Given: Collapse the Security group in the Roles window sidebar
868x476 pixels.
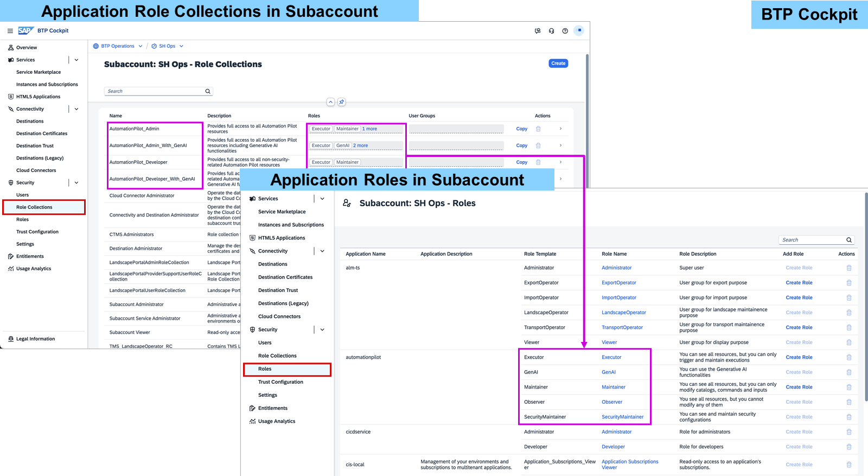Looking at the screenshot, I should (322, 329).
